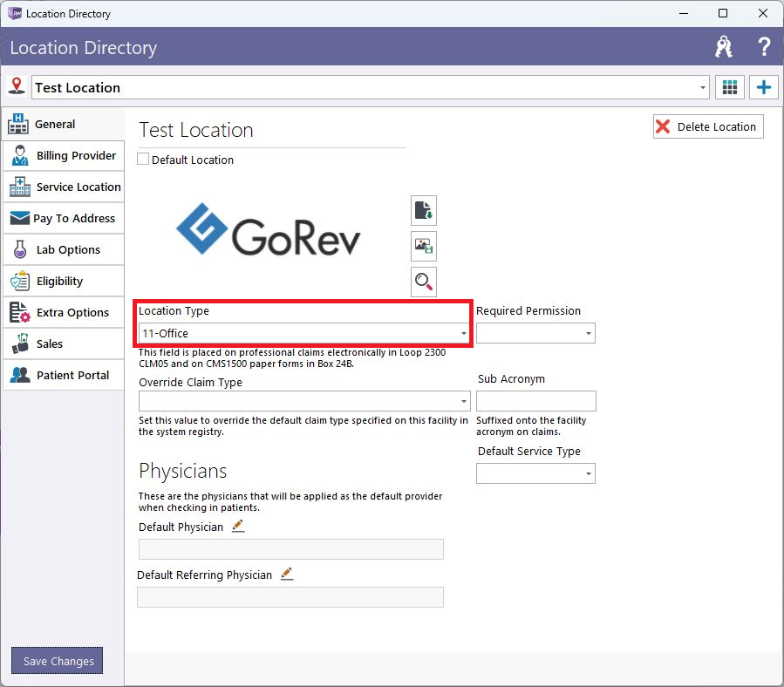Screen dimensions: 784x687
Task: Click the Save Changes button
Action: coord(57,661)
